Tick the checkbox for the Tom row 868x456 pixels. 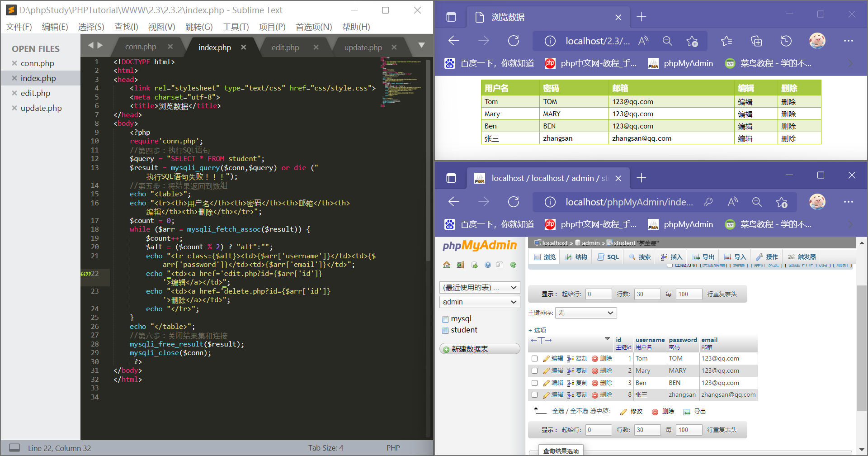point(534,358)
